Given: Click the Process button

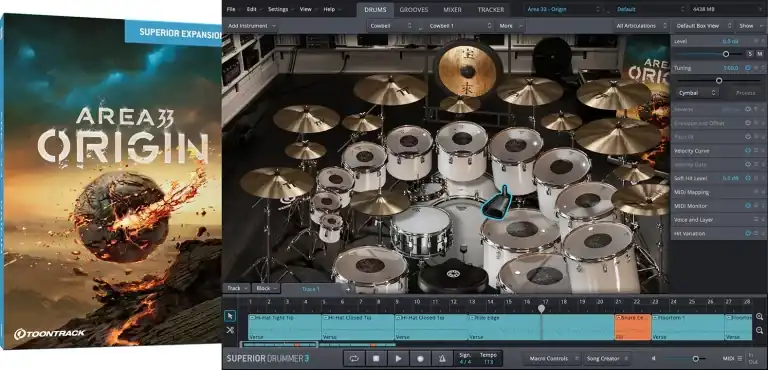Looking at the screenshot, I should point(745,93).
